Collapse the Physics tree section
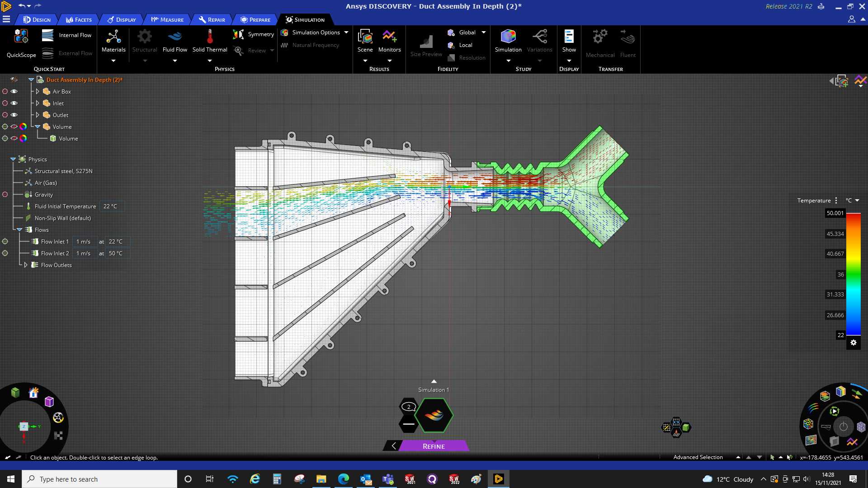The height and width of the screenshot is (488, 868). (13, 159)
